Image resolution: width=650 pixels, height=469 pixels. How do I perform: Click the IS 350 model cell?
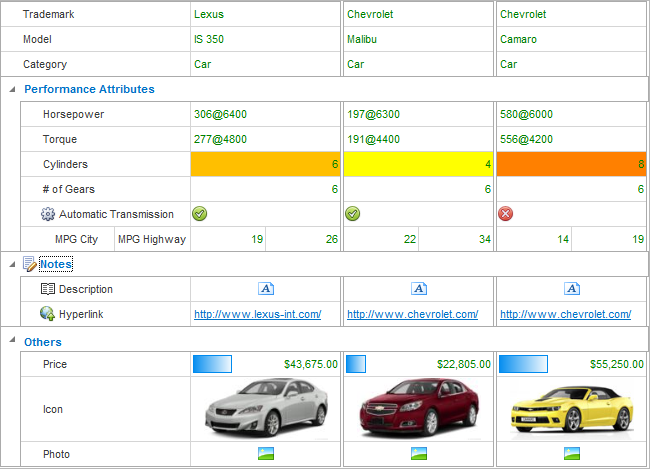[265, 39]
